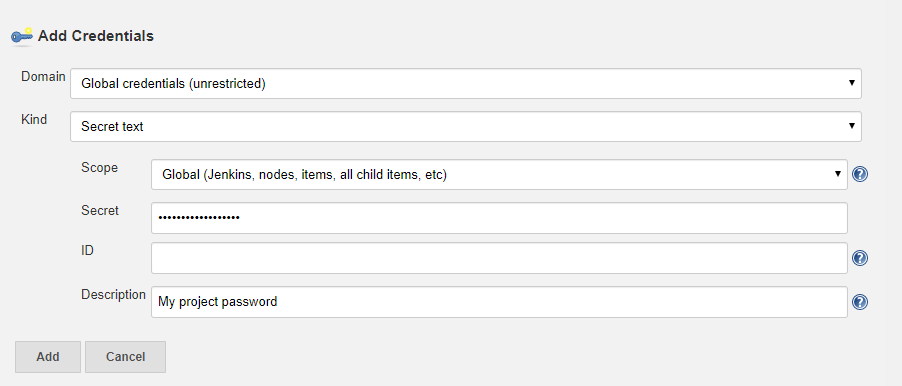Screen dimensions: 902x386
Task: Open the Kind dropdown set to Secret text
Action: (x=466, y=127)
